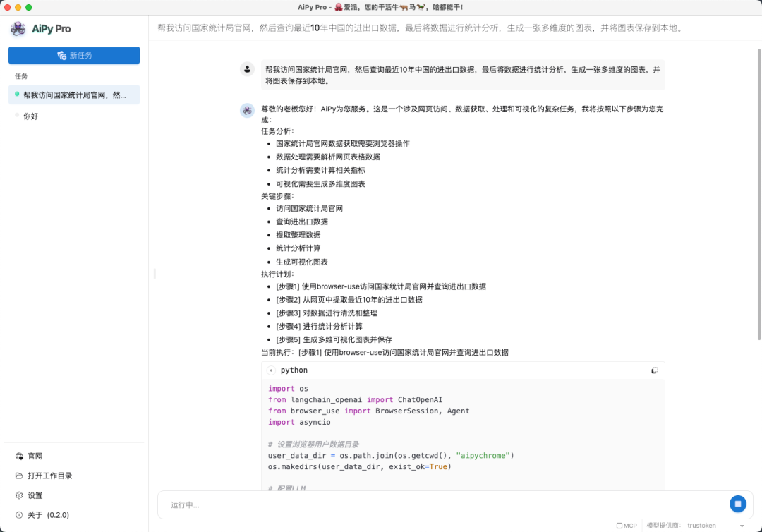Click the [步骤1] plan item
The height and width of the screenshot is (532, 762).
(381, 286)
